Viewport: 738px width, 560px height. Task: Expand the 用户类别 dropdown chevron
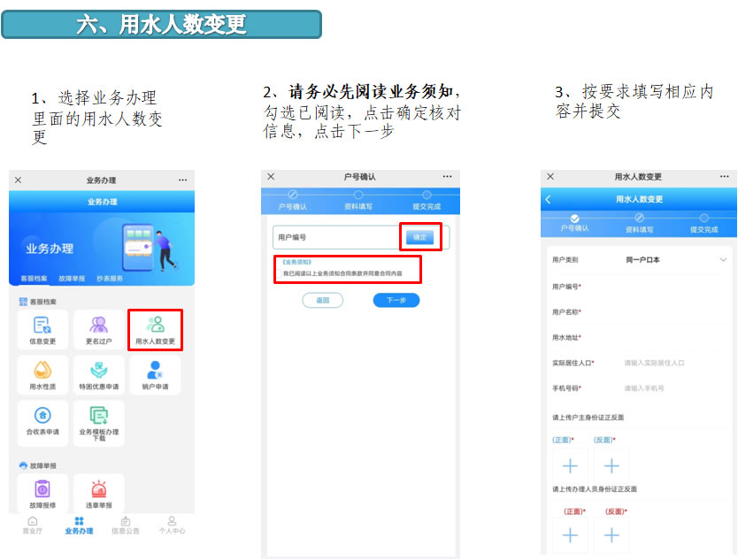[723, 260]
